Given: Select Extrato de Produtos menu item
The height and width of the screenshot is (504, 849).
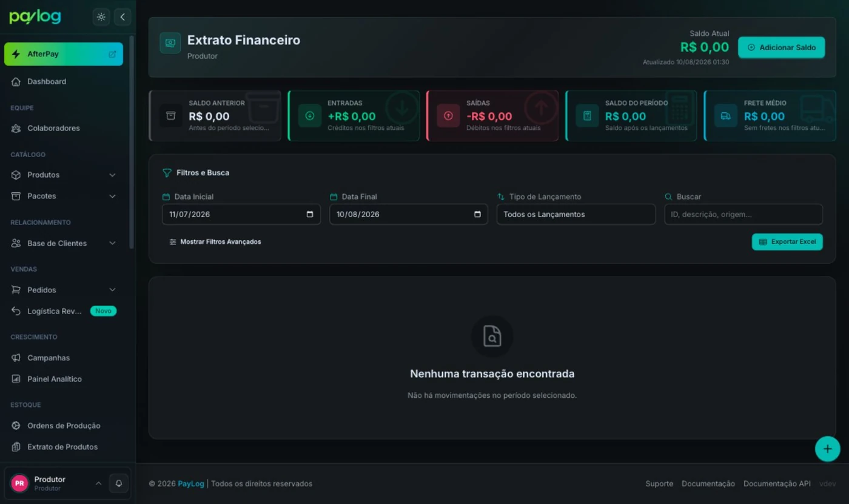Looking at the screenshot, I should [x=64, y=447].
